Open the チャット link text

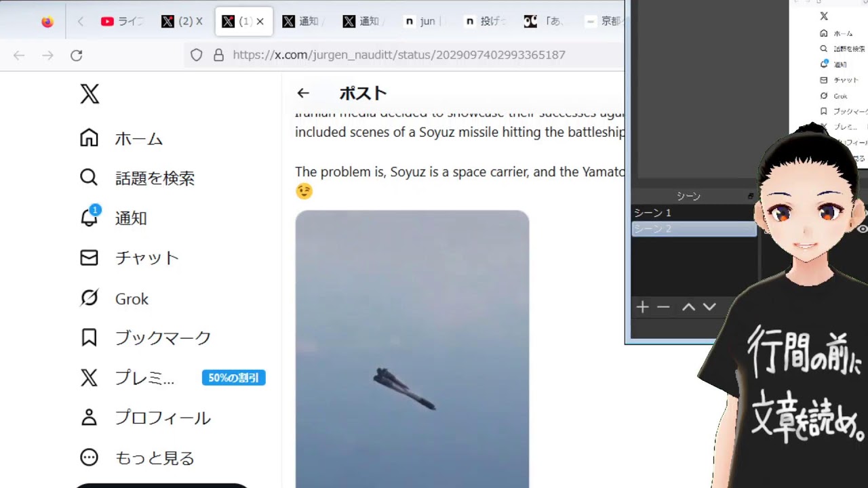147,258
